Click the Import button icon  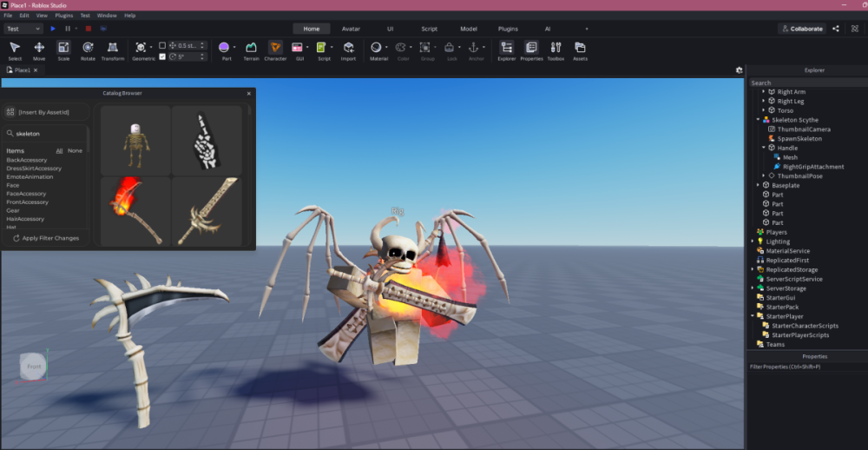click(x=348, y=48)
